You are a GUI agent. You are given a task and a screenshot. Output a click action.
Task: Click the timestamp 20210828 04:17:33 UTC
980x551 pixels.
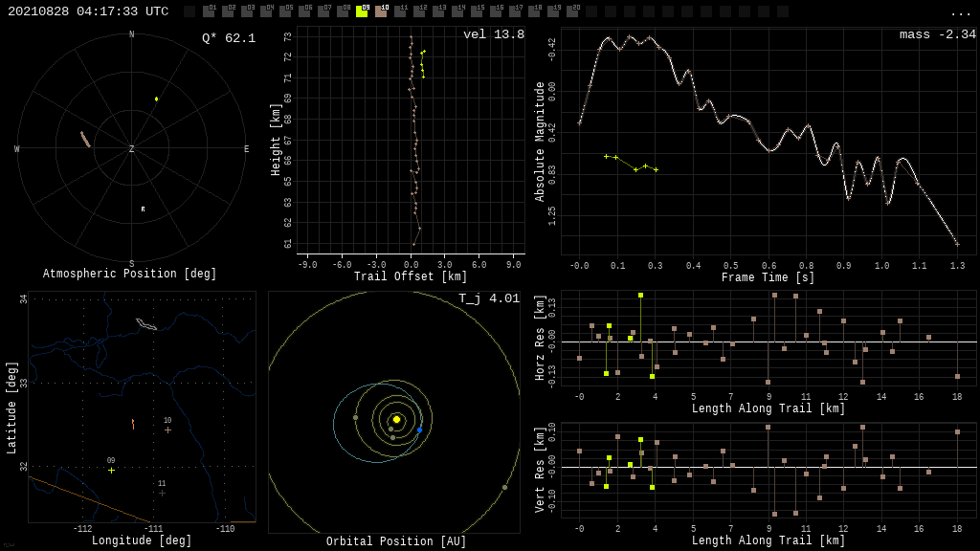[88, 11]
